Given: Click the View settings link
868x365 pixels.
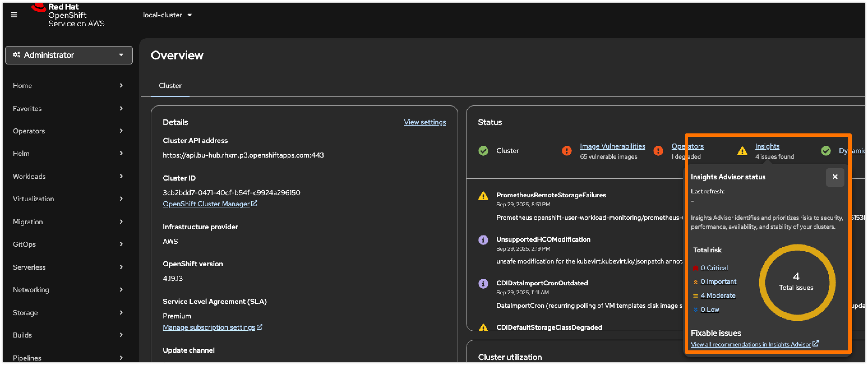Looking at the screenshot, I should click(x=424, y=122).
